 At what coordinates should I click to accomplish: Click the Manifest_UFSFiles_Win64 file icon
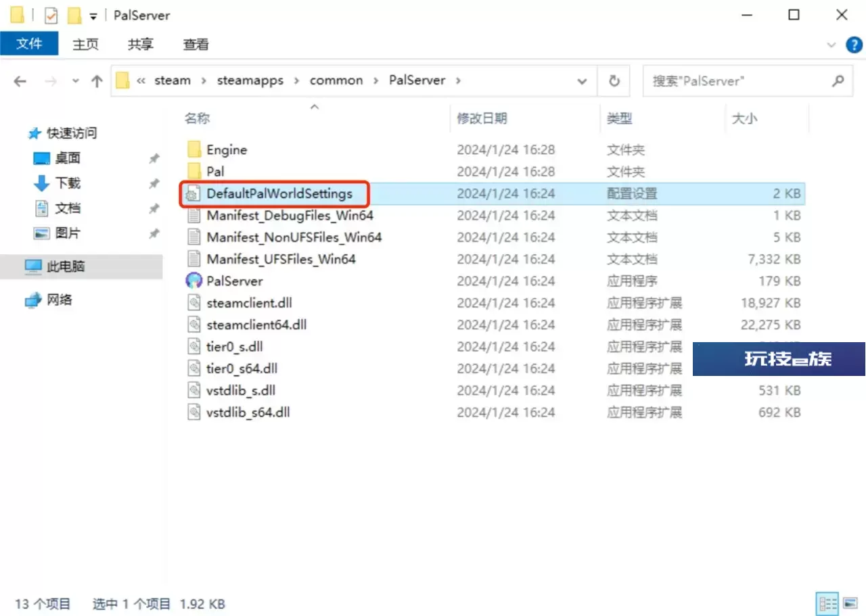(194, 259)
